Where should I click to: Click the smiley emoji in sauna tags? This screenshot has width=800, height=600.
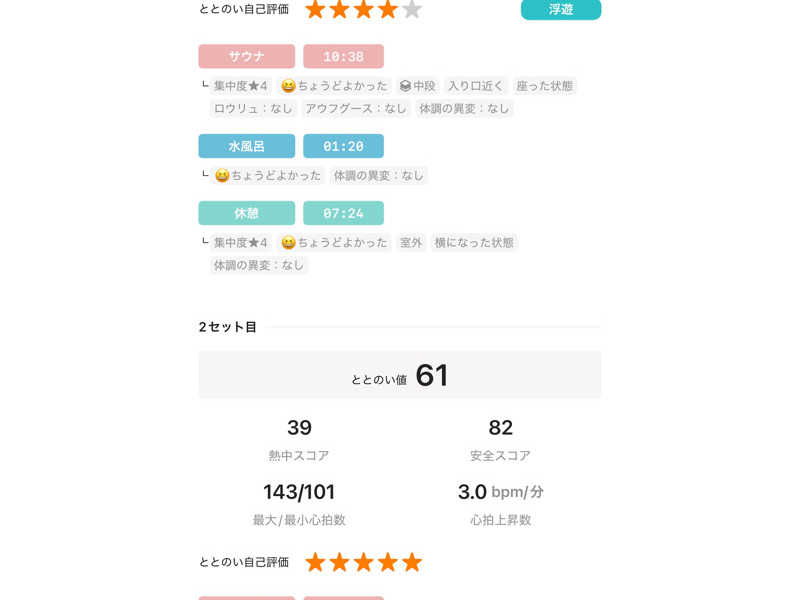288,86
